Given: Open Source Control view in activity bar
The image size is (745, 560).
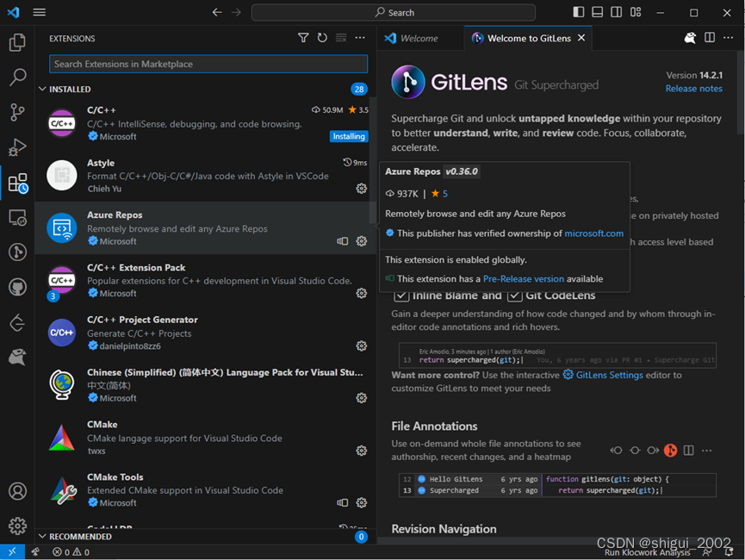Looking at the screenshot, I should [x=17, y=112].
